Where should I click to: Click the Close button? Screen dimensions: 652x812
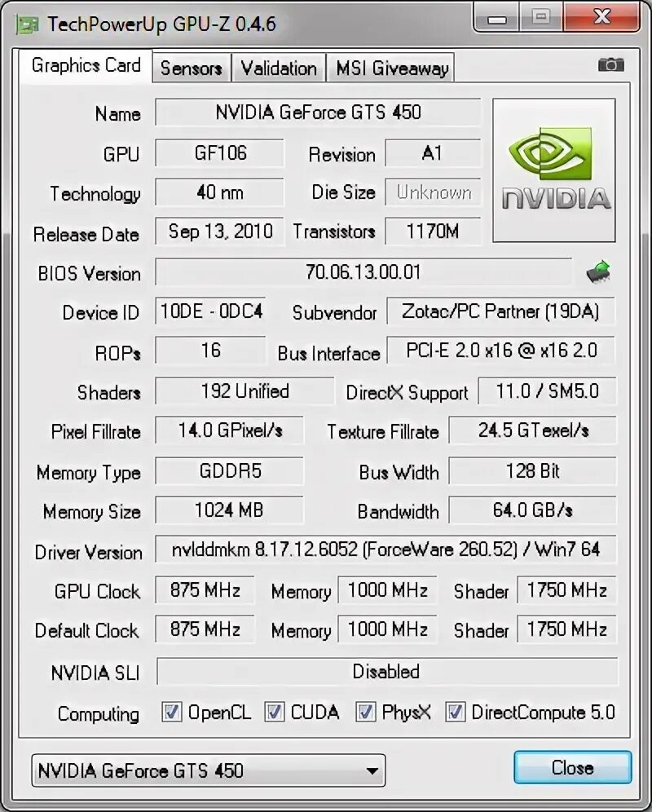click(x=572, y=767)
